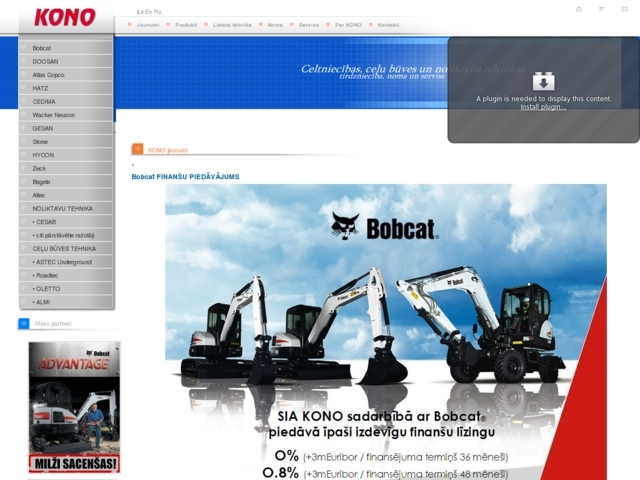The height and width of the screenshot is (480, 640).
Task: Go to the Kontakti page
Action: click(388, 24)
